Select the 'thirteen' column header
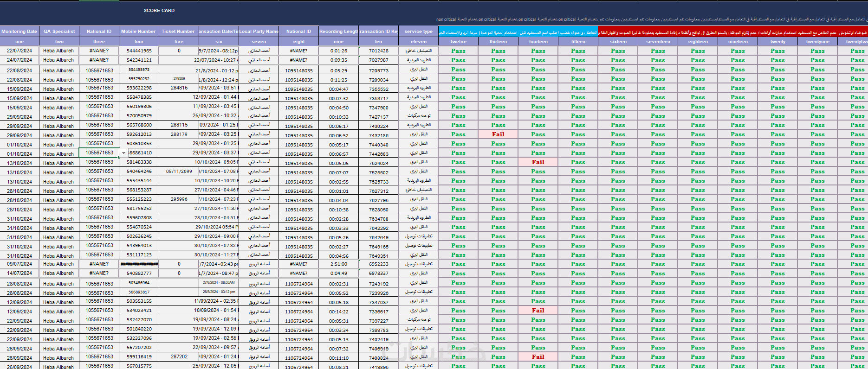 [x=498, y=42]
